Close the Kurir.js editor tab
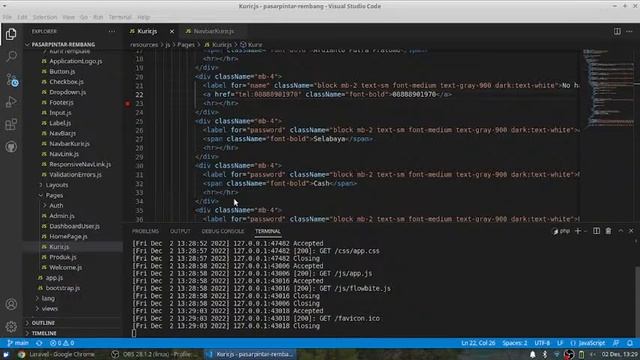640x360 pixels. [x=172, y=31]
